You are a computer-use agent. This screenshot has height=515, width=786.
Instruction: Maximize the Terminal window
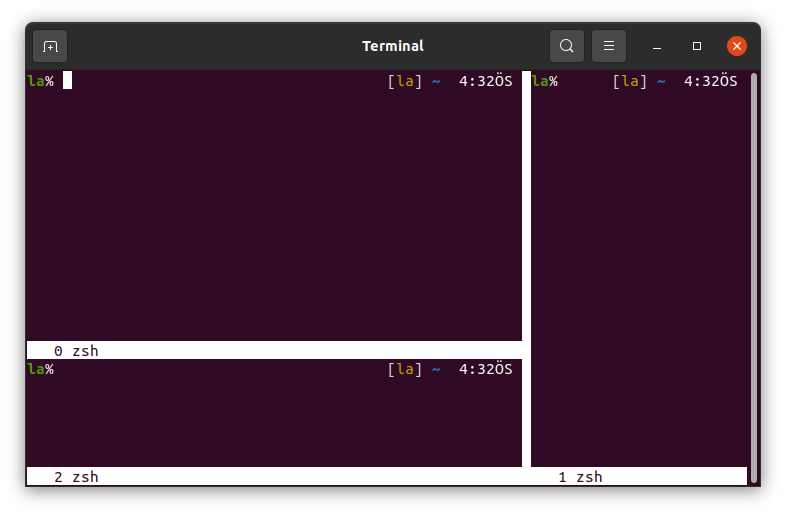click(697, 46)
